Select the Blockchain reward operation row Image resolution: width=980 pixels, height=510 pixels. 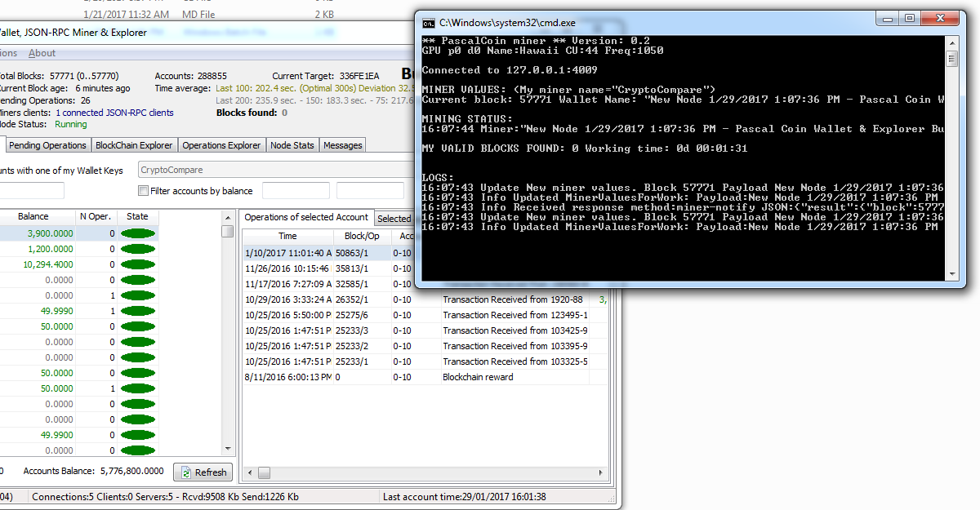click(x=426, y=377)
